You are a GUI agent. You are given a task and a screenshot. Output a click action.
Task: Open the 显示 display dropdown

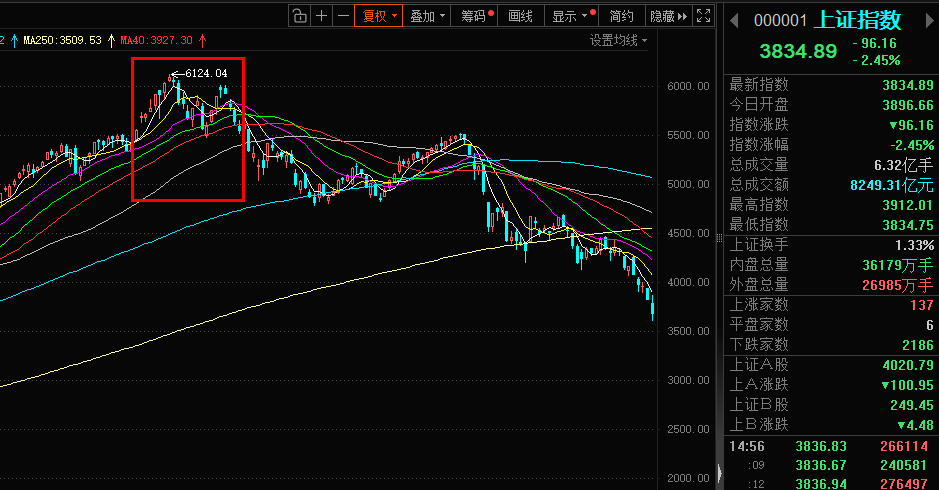pos(573,16)
